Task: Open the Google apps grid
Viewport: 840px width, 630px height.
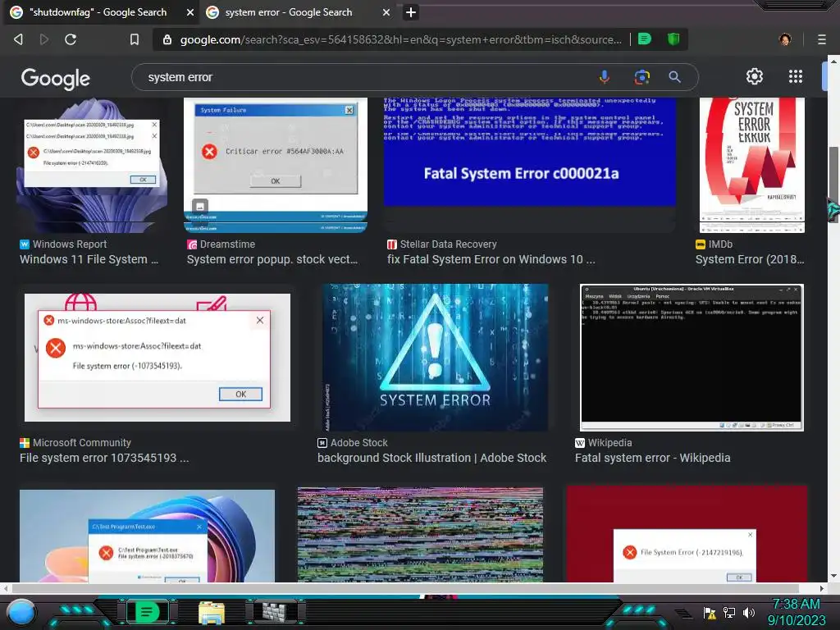Action: (796, 76)
